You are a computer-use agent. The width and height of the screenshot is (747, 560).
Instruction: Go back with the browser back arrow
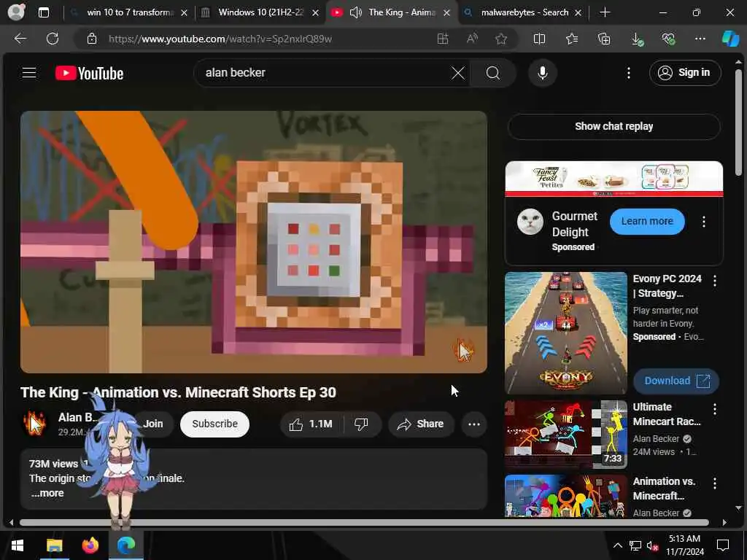click(x=20, y=39)
